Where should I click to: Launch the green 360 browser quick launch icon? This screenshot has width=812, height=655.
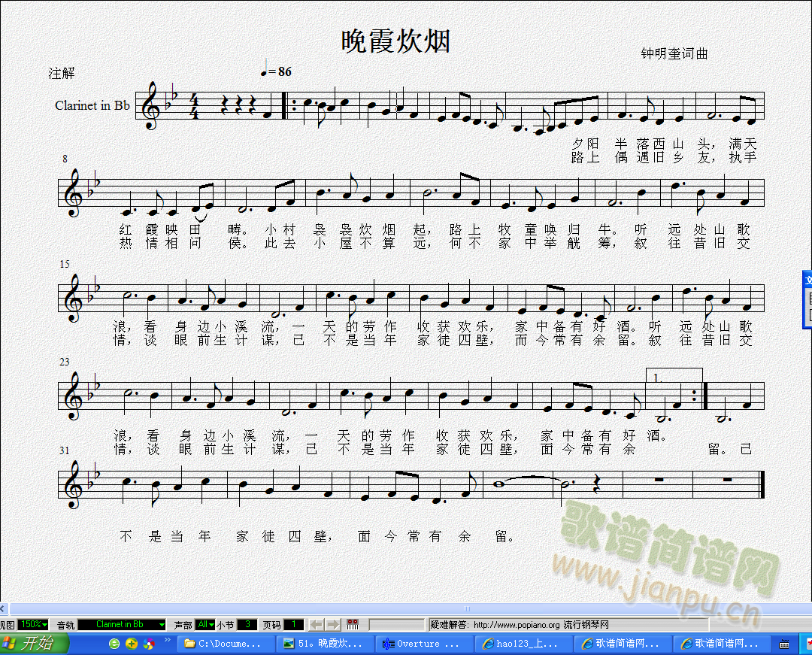tap(114, 644)
